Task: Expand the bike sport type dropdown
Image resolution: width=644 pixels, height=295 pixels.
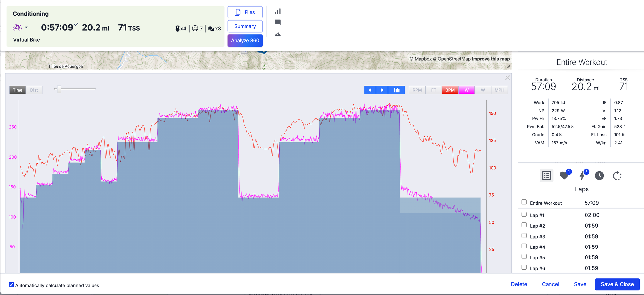Action: [x=26, y=28]
